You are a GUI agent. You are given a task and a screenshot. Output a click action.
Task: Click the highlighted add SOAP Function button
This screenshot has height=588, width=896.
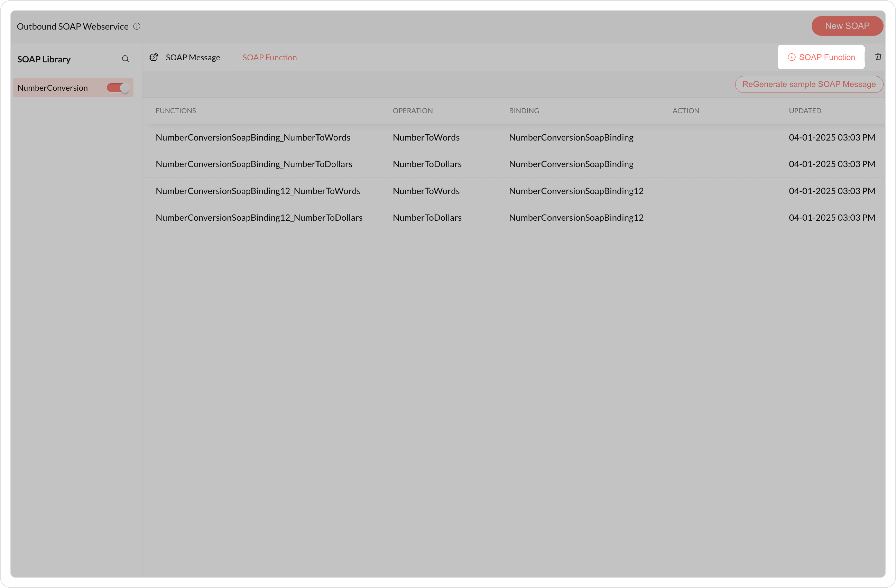click(821, 57)
